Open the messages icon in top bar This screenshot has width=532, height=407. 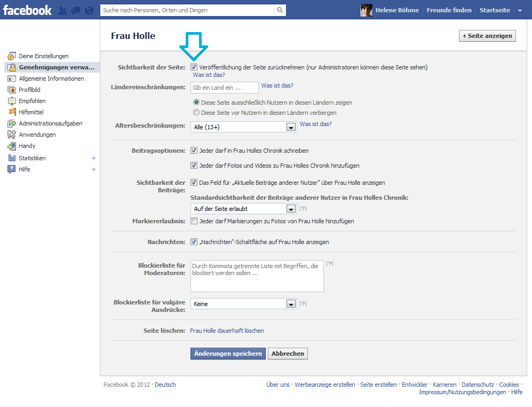point(76,11)
